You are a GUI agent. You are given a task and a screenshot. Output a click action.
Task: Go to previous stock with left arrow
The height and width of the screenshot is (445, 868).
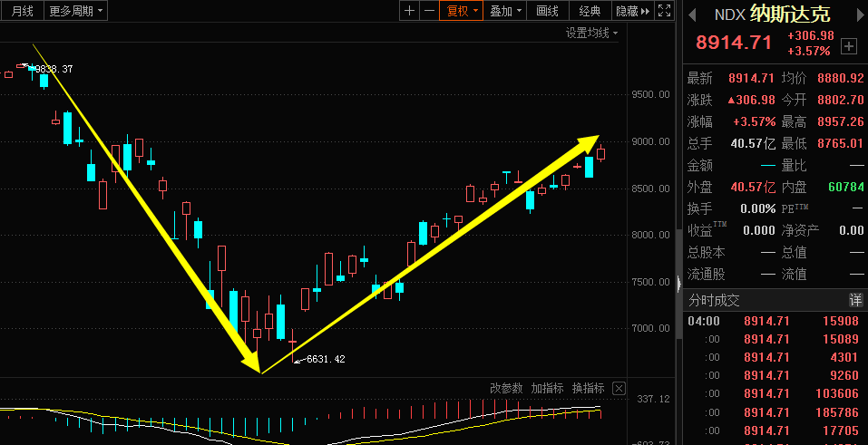click(691, 15)
